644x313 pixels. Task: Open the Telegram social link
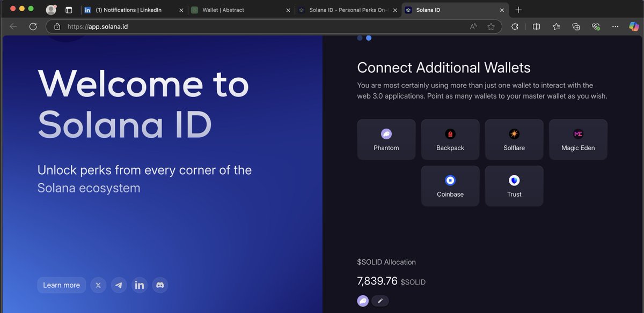[119, 285]
